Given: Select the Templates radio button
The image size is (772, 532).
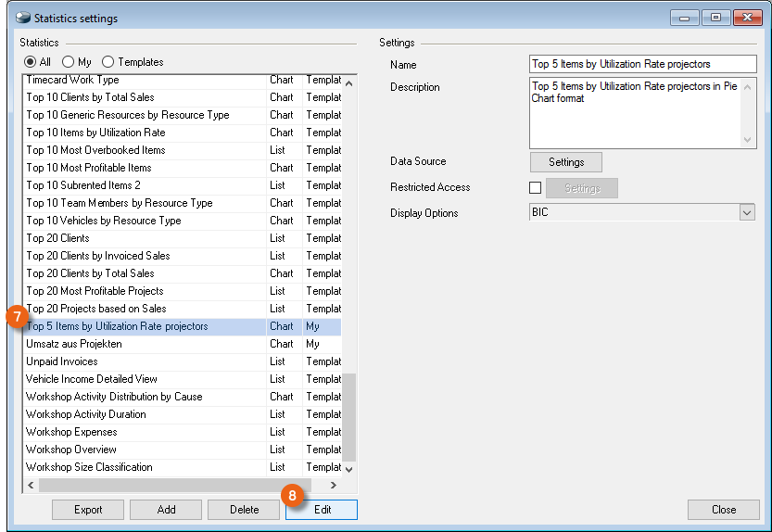Looking at the screenshot, I should pyautogui.click(x=108, y=62).
